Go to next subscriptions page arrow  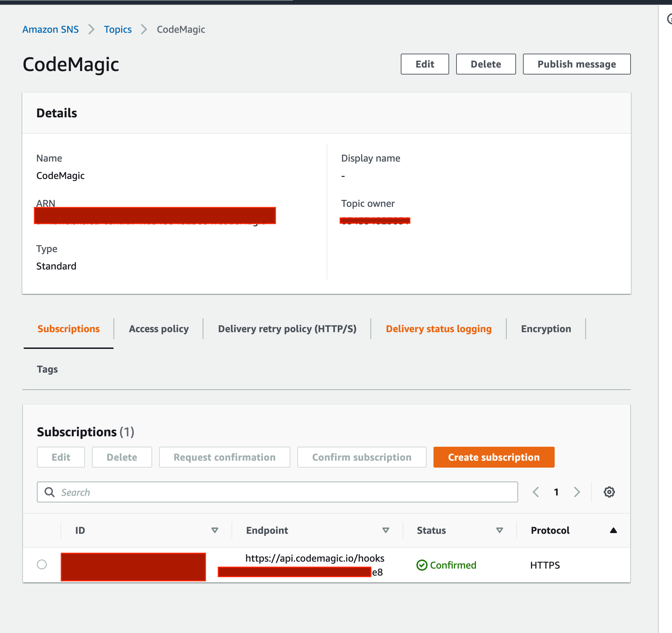pyautogui.click(x=577, y=492)
